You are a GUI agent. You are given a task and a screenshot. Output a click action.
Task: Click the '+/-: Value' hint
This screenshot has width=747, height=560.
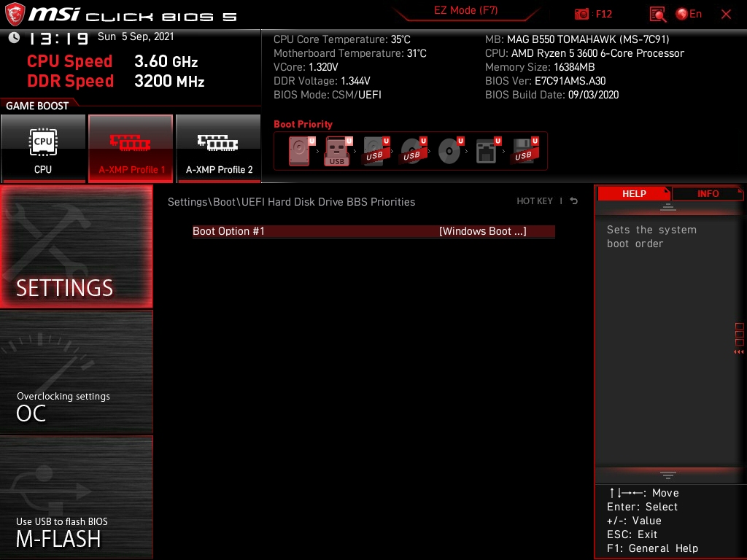(x=634, y=521)
